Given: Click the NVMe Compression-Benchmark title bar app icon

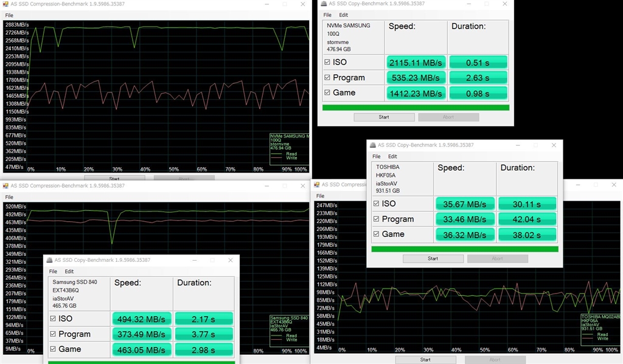Looking at the screenshot, I should (5, 4).
